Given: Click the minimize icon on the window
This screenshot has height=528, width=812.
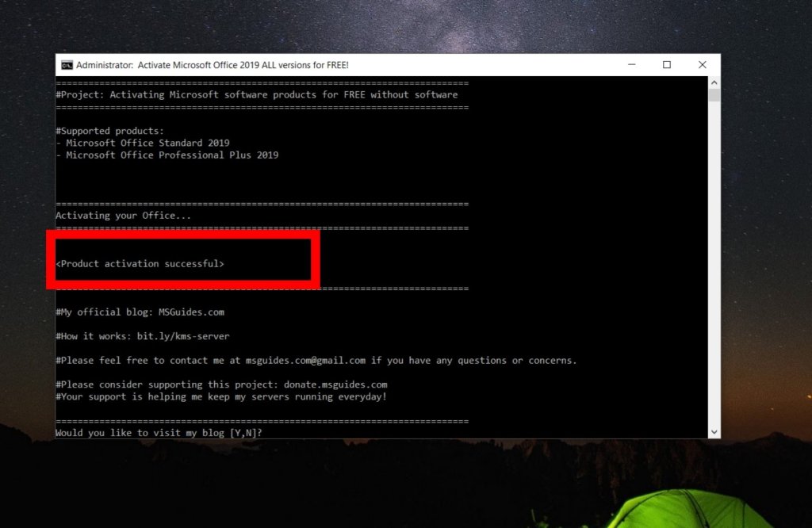Looking at the screenshot, I should click(630, 64).
